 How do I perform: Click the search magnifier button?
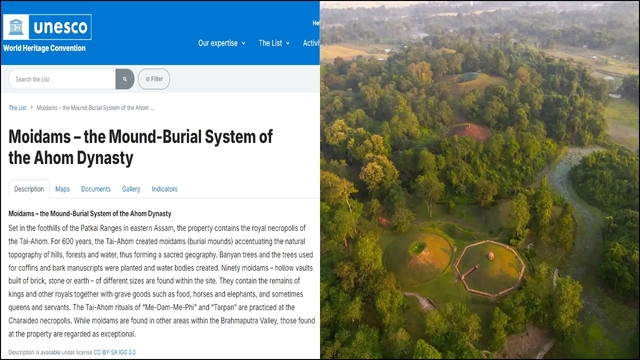[x=125, y=79]
